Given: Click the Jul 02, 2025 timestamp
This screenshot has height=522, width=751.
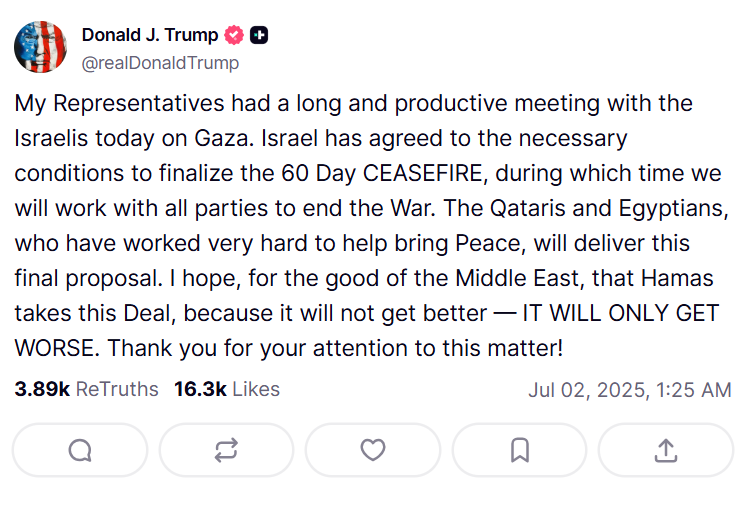Looking at the screenshot, I should (x=629, y=390).
